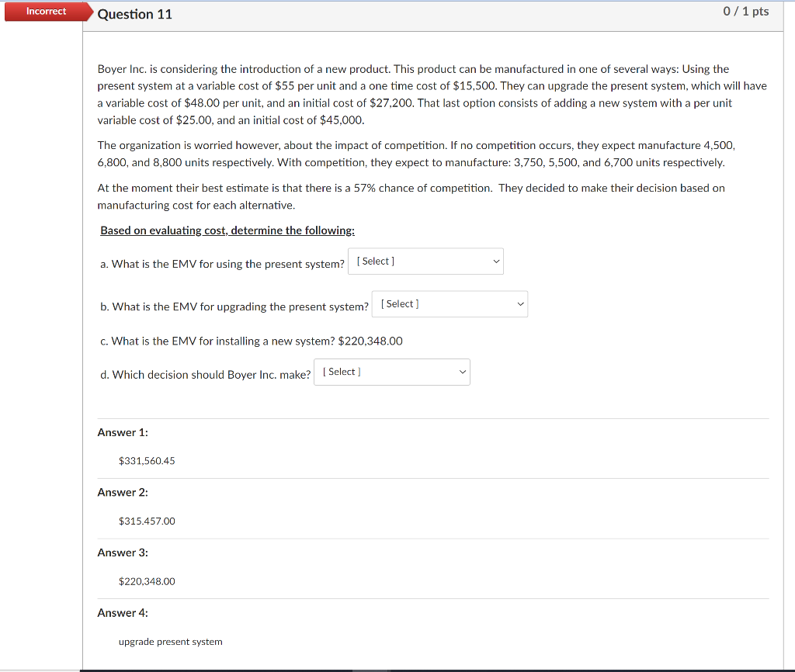Click the 0 / 1 pts score label
The image size is (795, 672).
tap(745, 11)
